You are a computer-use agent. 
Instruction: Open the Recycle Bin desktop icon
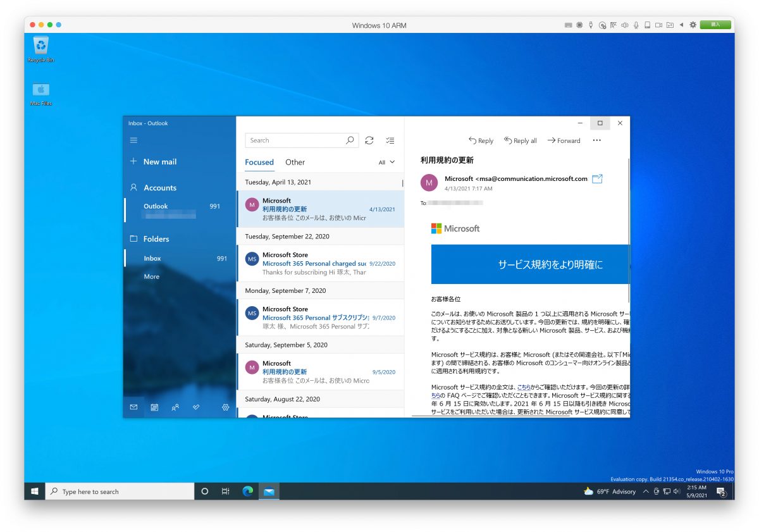pyautogui.click(x=41, y=49)
